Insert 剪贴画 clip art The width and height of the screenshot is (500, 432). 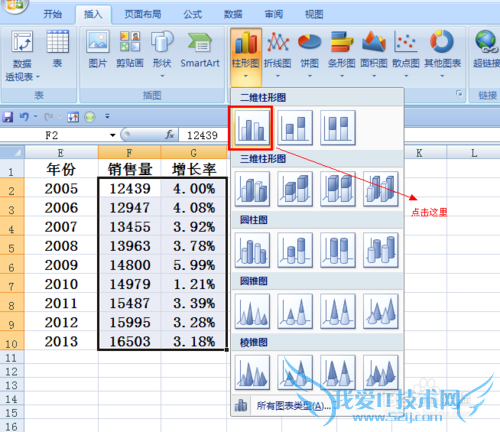[x=130, y=50]
